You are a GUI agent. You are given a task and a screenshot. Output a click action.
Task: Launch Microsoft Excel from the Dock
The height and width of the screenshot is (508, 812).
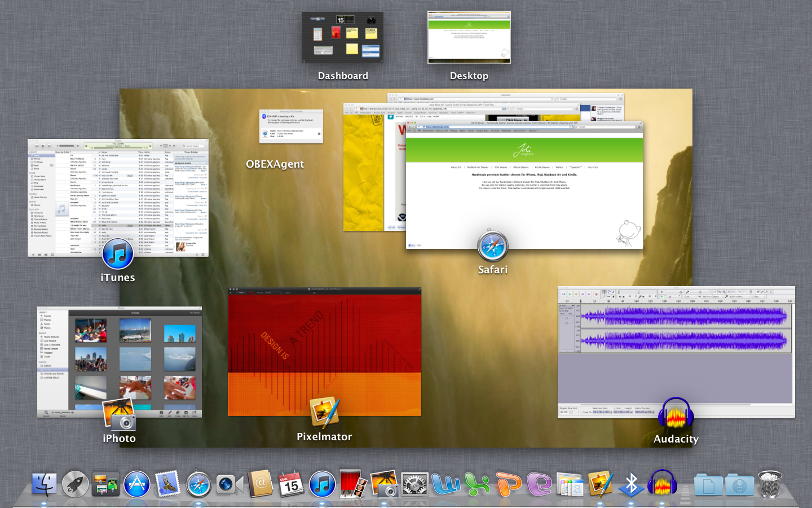[x=477, y=484]
